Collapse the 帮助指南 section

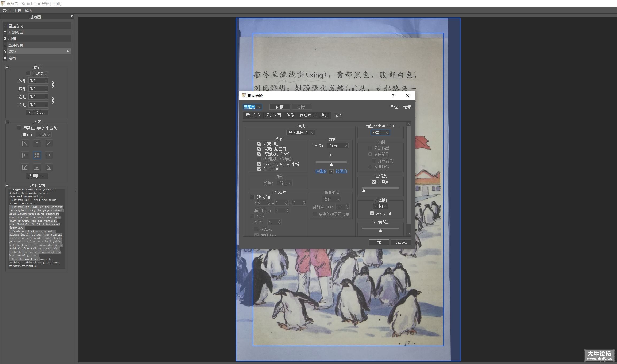click(x=7, y=186)
